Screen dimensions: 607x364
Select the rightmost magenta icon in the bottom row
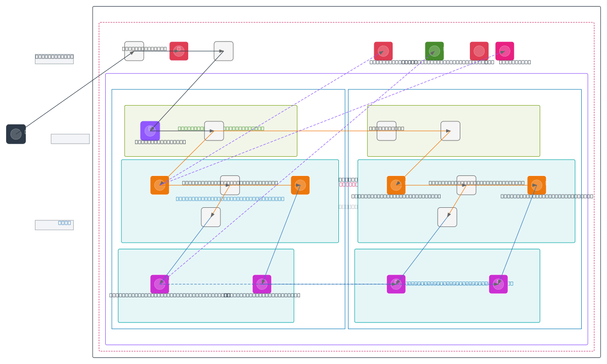[x=498, y=284]
